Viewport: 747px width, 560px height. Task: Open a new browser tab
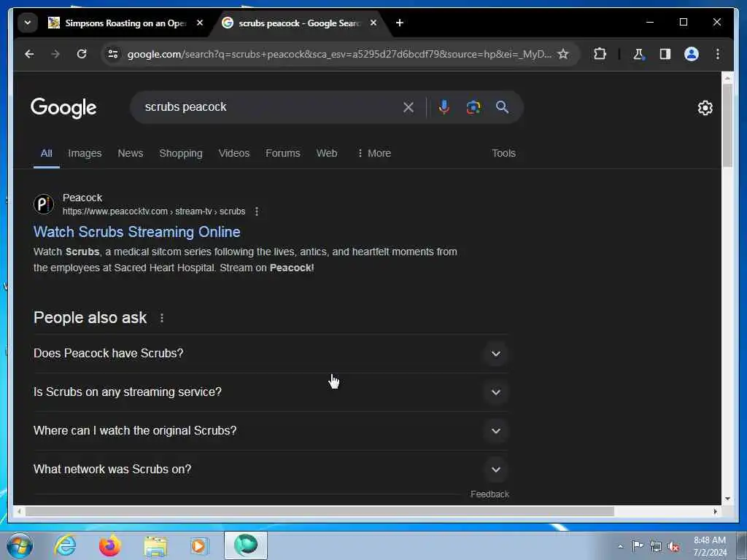400,23
